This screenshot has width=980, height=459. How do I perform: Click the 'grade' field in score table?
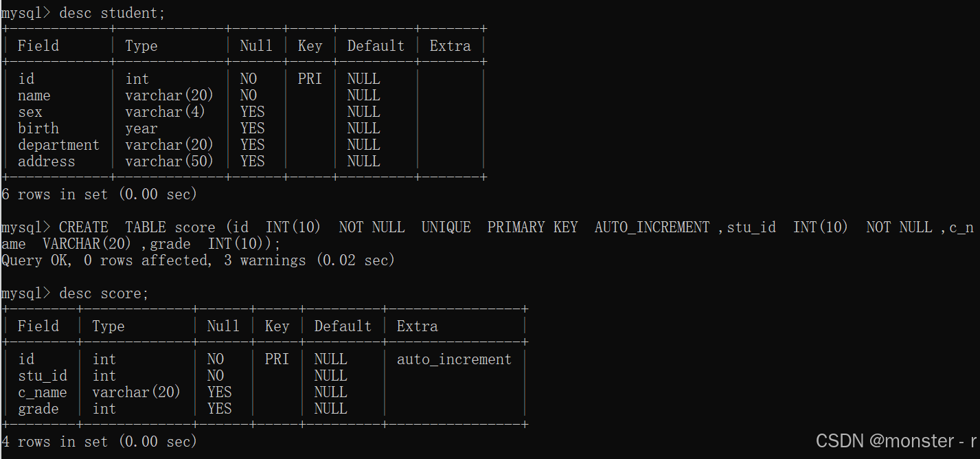point(38,409)
